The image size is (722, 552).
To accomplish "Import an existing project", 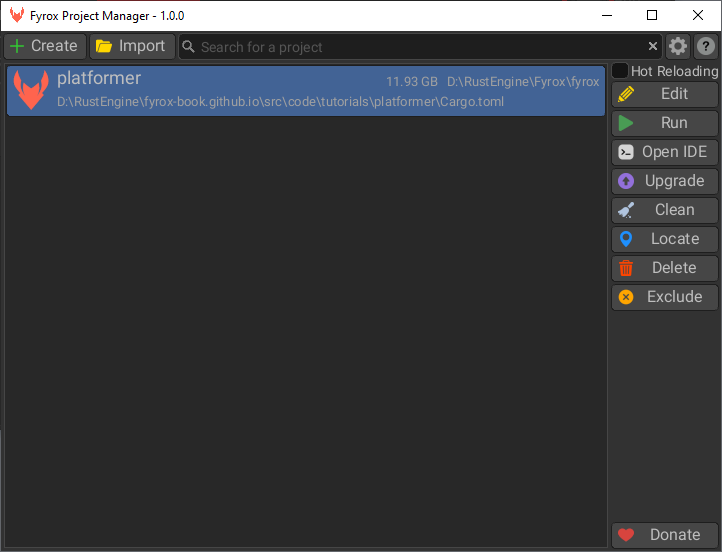I will coord(132,46).
